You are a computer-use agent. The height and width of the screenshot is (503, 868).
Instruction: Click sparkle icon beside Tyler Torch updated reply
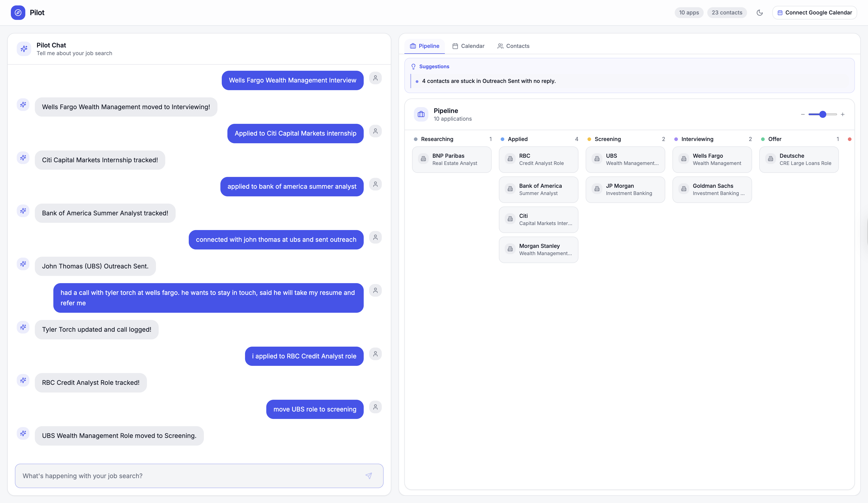pos(23,327)
